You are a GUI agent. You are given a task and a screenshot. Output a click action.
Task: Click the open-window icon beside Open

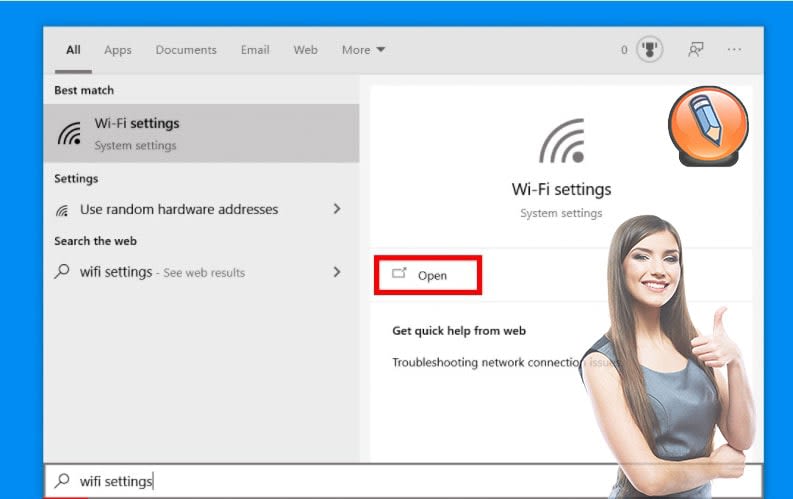click(399, 274)
